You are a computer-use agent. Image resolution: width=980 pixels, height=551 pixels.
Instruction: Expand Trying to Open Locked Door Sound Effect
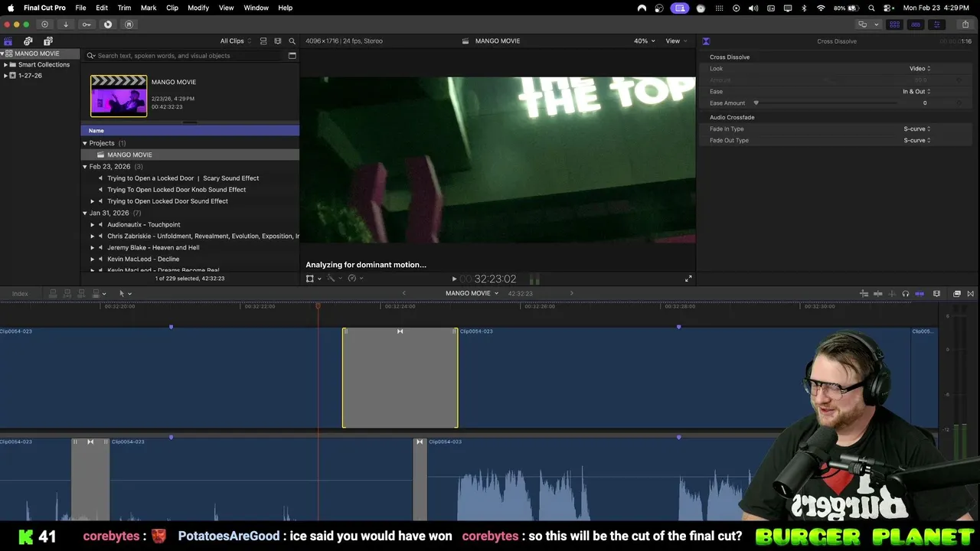tap(93, 201)
